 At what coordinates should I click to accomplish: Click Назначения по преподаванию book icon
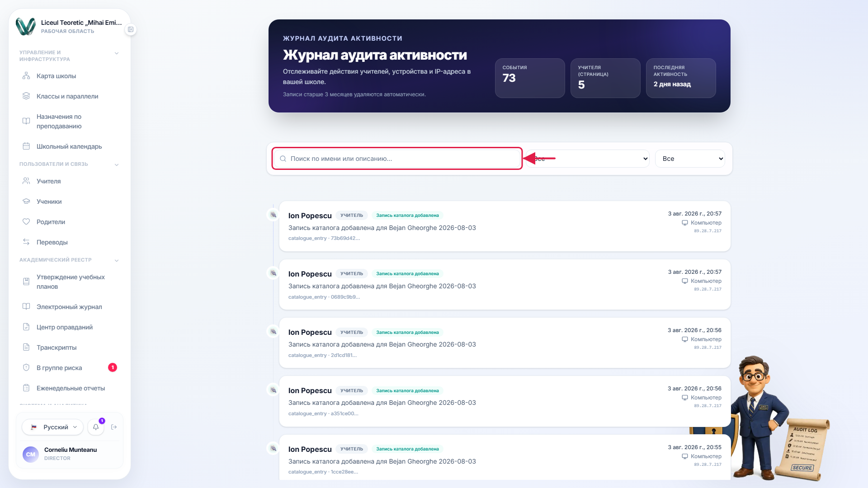coord(26,121)
